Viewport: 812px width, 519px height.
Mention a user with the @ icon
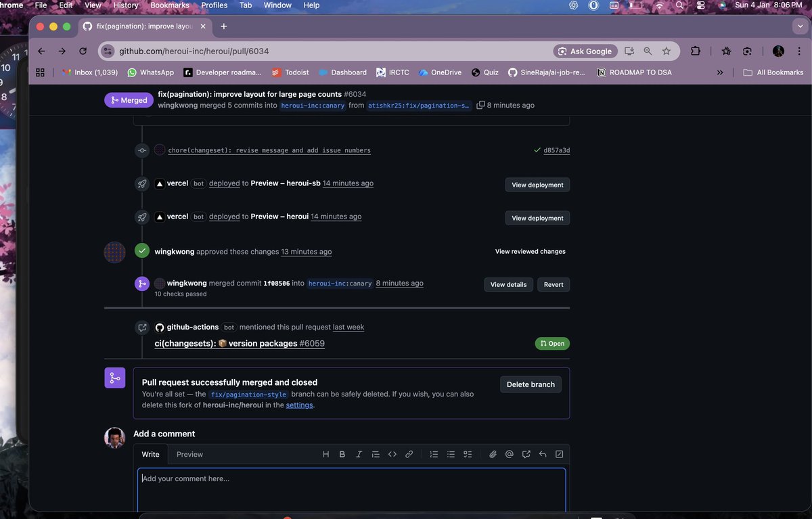click(510, 455)
